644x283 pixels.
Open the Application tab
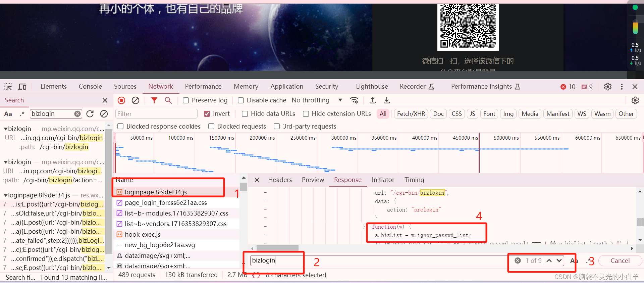pos(287,87)
